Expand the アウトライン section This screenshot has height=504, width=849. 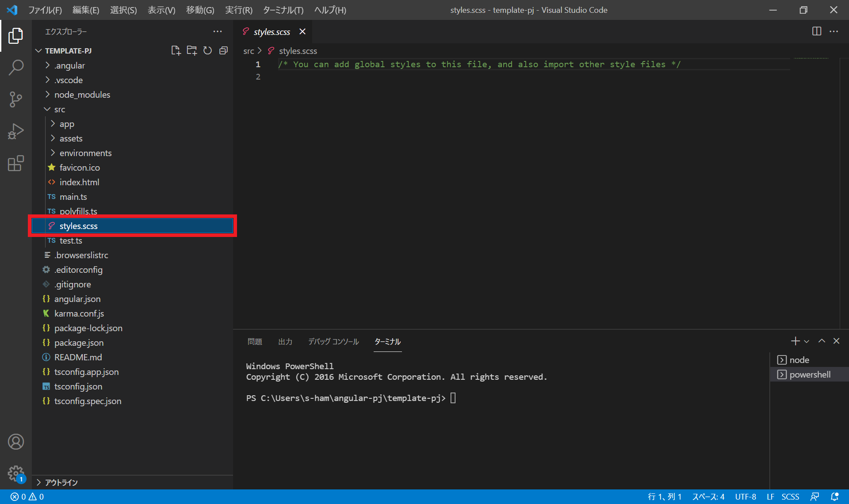pyautogui.click(x=61, y=482)
